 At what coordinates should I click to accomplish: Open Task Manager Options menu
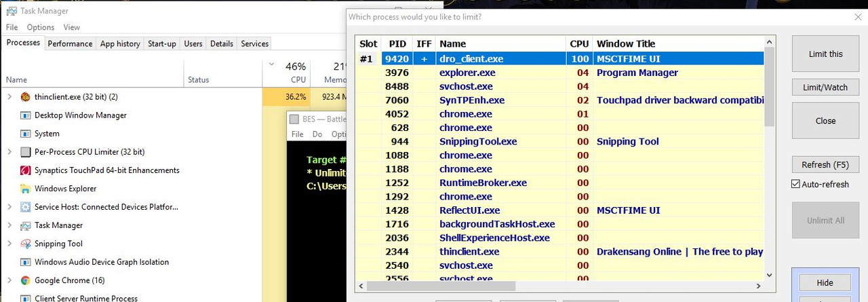pos(41,27)
